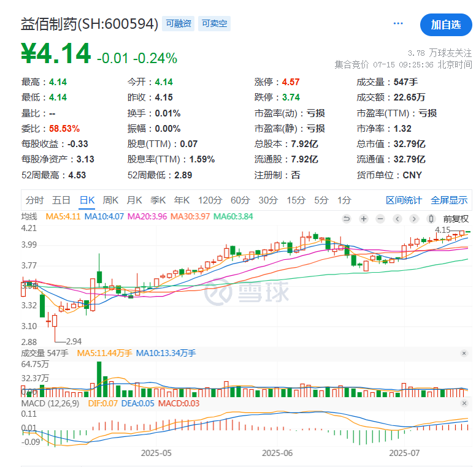
Task: Select the 月K chart tab
Action: [134, 200]
